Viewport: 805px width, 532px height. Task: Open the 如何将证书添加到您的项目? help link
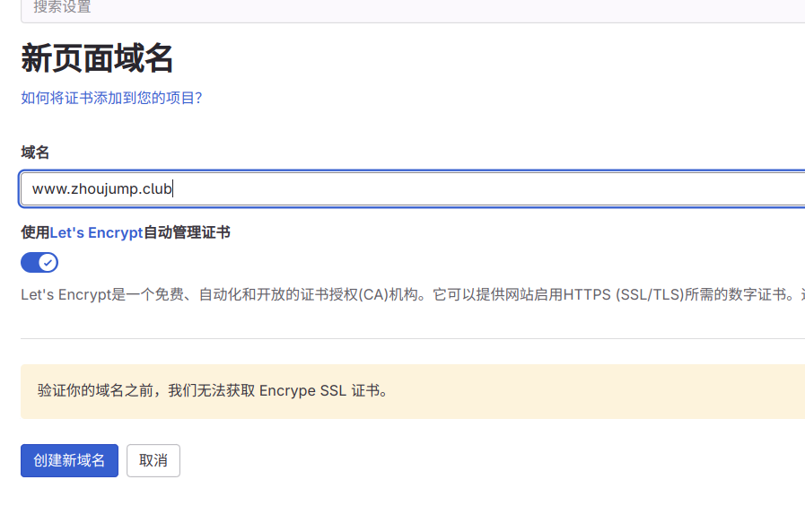[x=111, y=98]
